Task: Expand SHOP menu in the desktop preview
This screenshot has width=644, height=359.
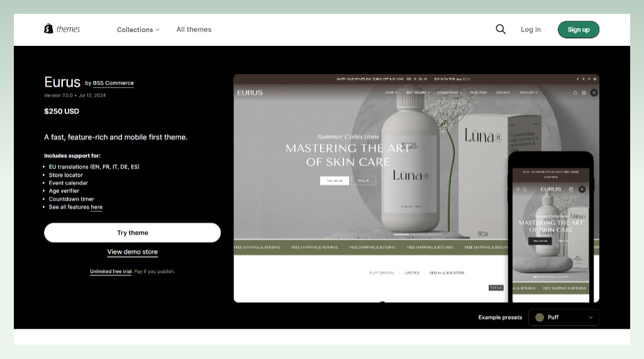Action: pos(391,92)
